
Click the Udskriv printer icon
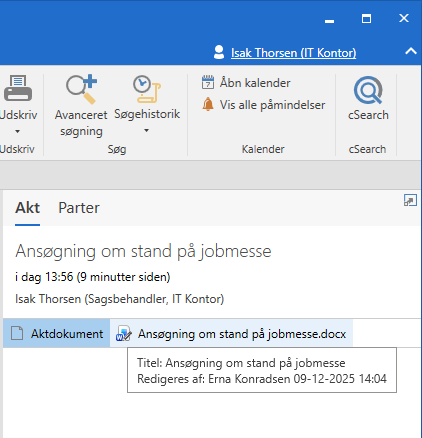[18, 88]
